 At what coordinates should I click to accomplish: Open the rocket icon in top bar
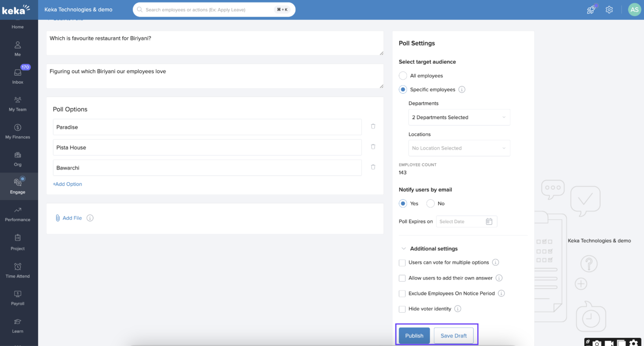(591, 9)
